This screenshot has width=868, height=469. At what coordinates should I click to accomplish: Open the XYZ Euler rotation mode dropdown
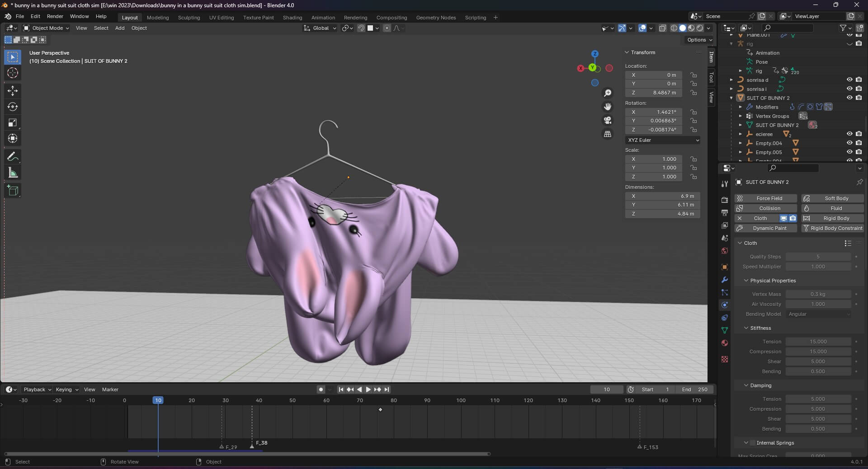coord(663,140)
